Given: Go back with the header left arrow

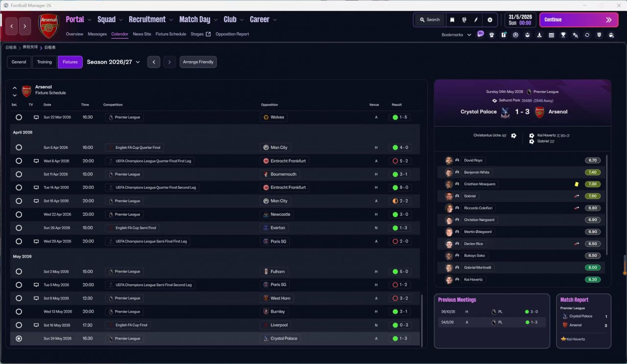Looking at the screenshot, I should tap(11, 26).
